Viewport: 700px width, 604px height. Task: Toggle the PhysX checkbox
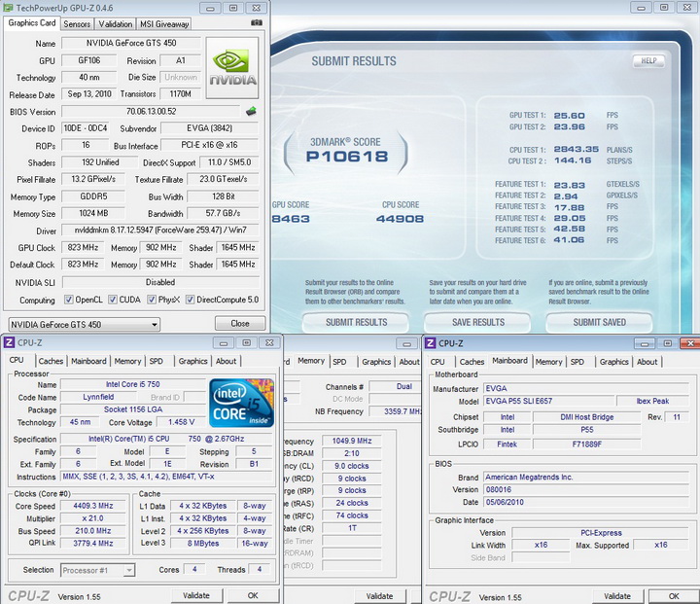tap(152, 300)
